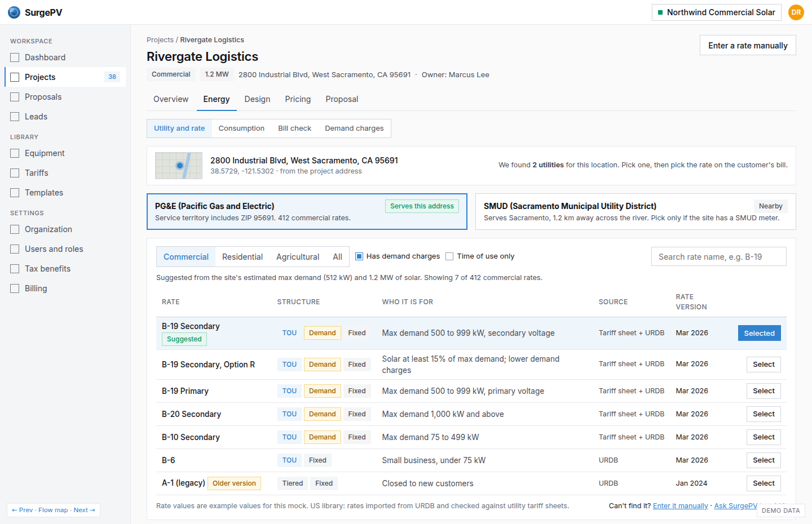Pick the SMUD utility card

tap(636, 212)
